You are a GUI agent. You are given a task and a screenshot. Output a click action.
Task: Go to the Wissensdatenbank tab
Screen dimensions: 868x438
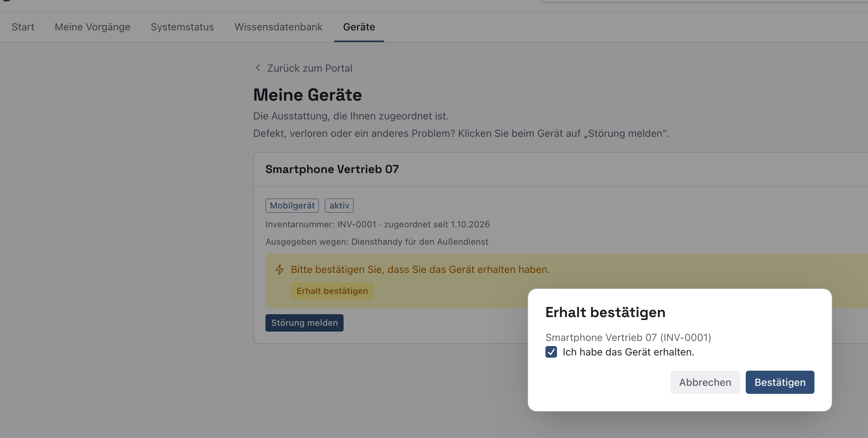point(278,27)
